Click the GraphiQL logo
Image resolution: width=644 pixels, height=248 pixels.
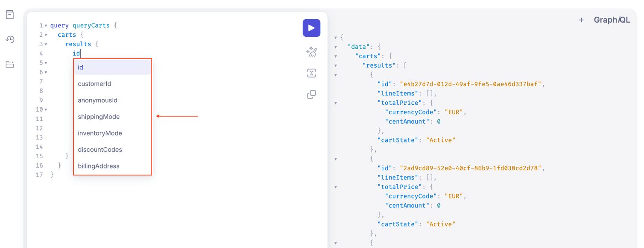click(612, 19)
